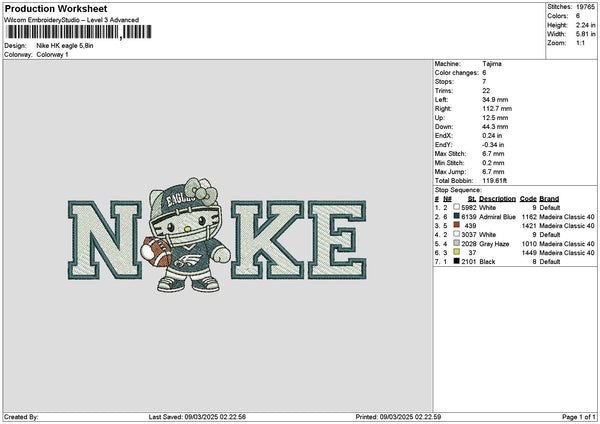Click the Madeira Classic 40 brand for code 1162
Viewport: 600px width, 424px height.
pos(567,217)
